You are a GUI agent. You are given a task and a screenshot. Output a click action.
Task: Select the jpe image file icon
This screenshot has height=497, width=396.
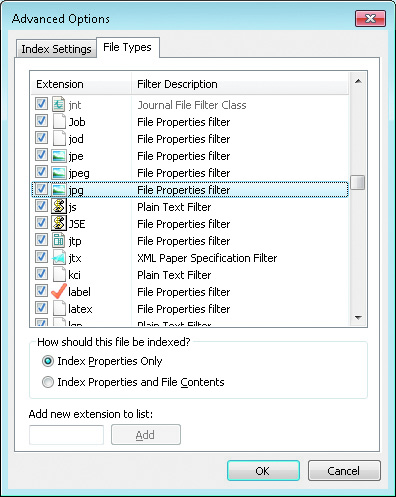(59, 156)
